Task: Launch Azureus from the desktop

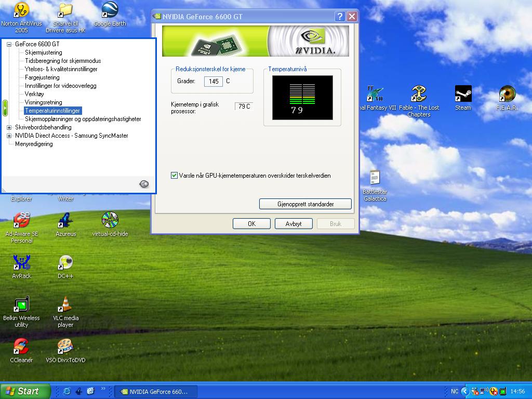Action: [x=65, y=224]
